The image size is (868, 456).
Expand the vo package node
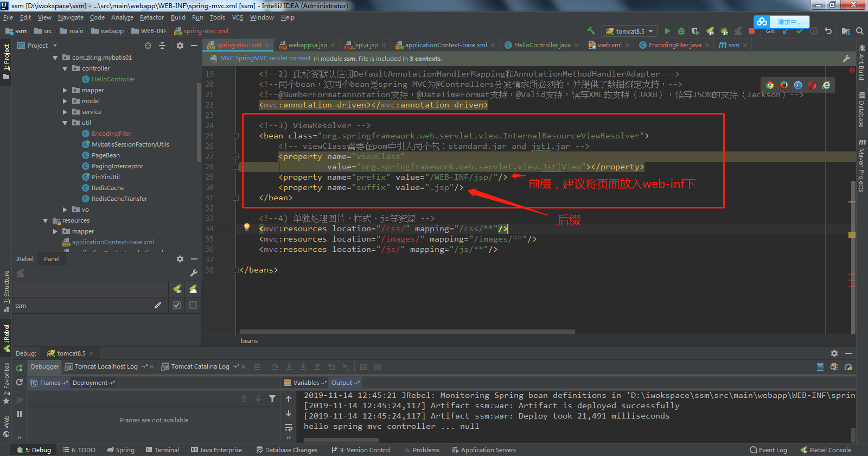[65, 210]
